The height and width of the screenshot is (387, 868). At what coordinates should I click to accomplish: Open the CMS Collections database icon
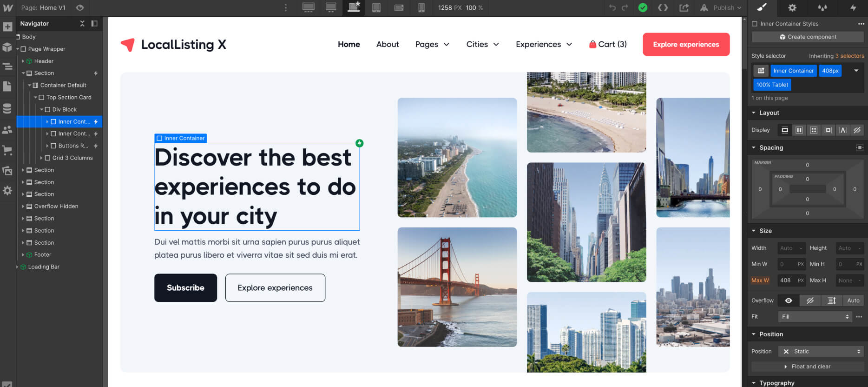pyautogui.click(x=7, y=108)
